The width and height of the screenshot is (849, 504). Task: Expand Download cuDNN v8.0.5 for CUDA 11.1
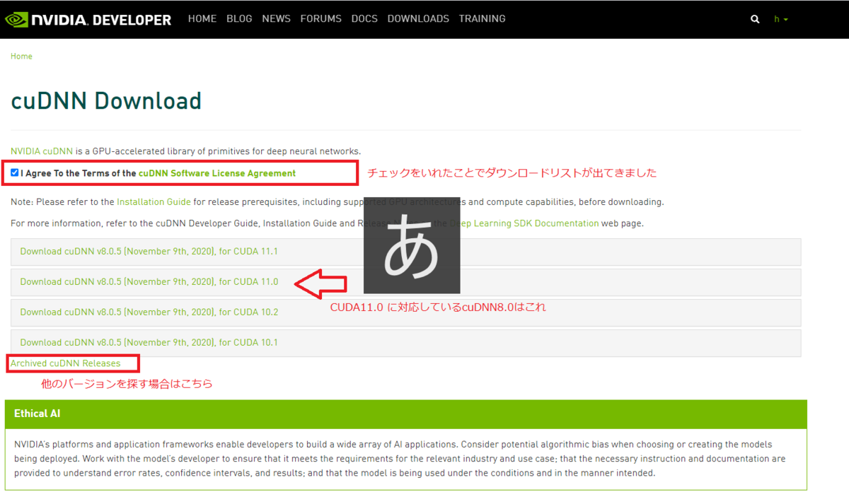405,252
